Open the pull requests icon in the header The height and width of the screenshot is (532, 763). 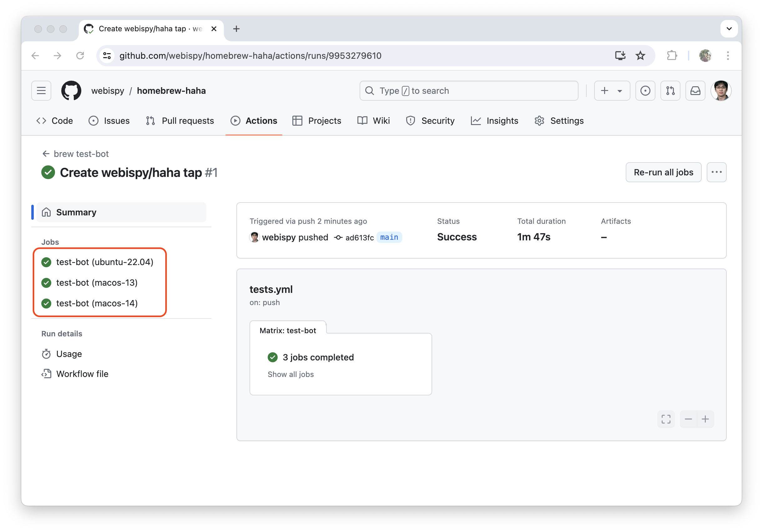point(670,91)
